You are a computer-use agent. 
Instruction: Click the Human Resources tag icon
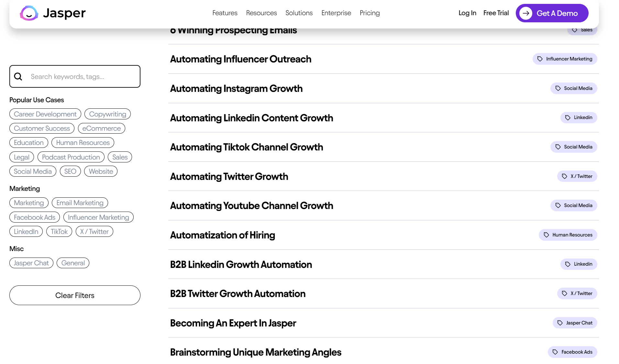coord(546,235)
